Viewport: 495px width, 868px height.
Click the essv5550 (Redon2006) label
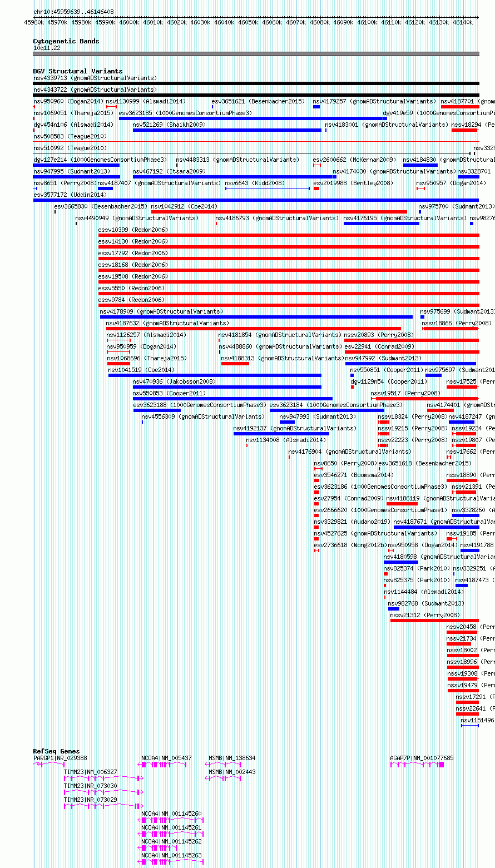[x=131, y=288]
